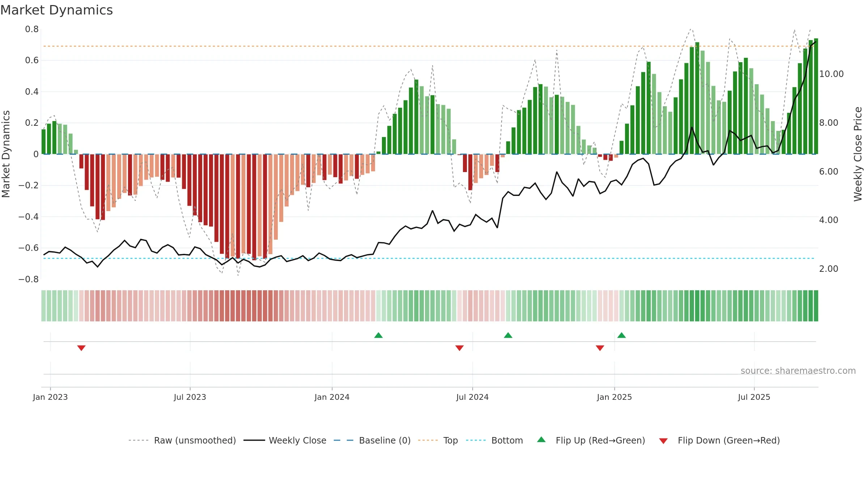Toggle Flip Up (Red→Green) legend entry
Screen dimensions: 868x488
tap(591, 440)
